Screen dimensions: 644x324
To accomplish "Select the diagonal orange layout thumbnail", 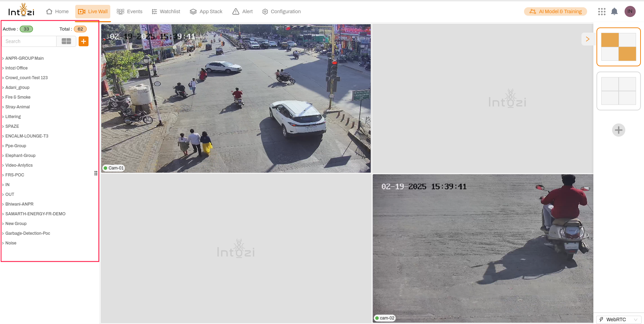I will (618, 47).
